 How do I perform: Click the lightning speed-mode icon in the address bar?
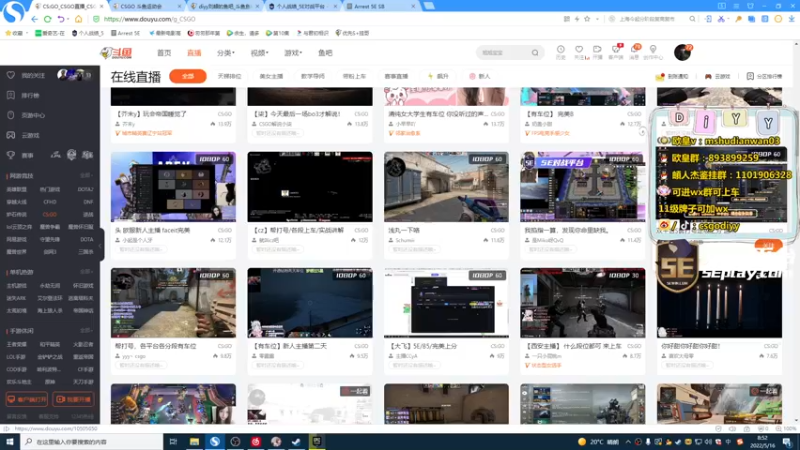point(577,19)
